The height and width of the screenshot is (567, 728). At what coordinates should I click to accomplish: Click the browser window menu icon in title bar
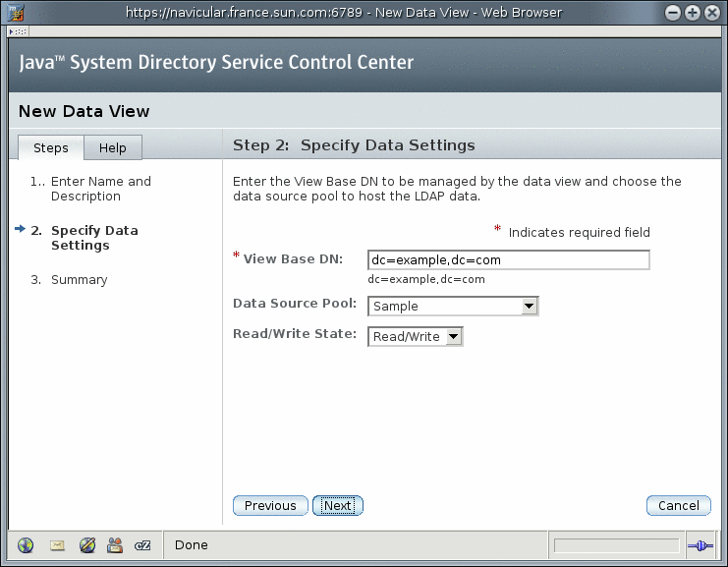(x=16, y=13)
